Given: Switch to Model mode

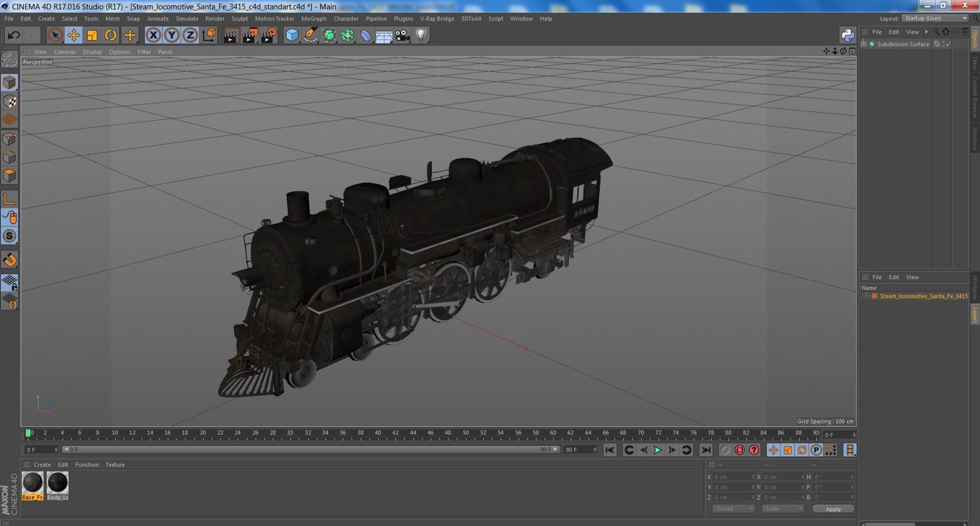Looking at the screenshot, I should click(x=10, y=83).
